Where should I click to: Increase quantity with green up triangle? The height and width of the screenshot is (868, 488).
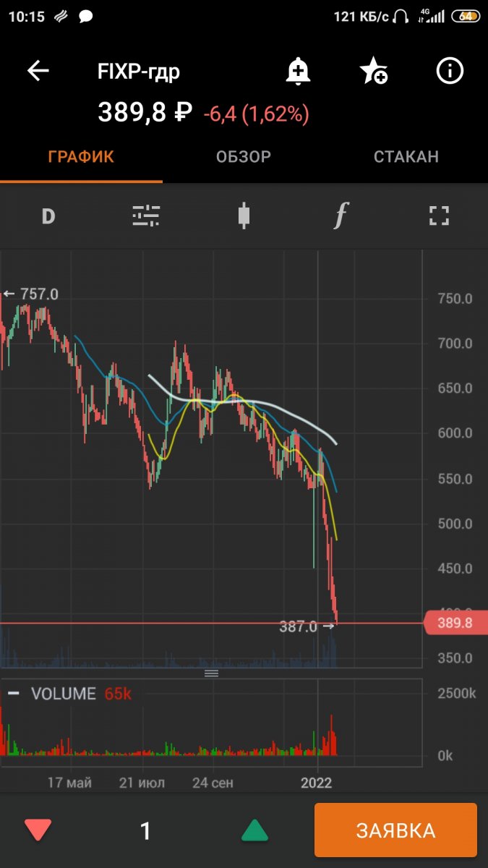(x=254, y=830)
